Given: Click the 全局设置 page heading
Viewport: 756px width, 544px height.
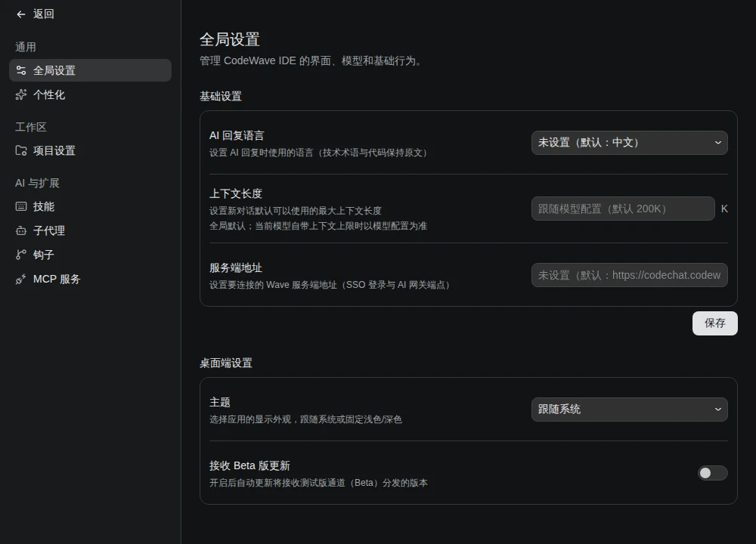Looking at the screenshot, I should tap(230, 39).
